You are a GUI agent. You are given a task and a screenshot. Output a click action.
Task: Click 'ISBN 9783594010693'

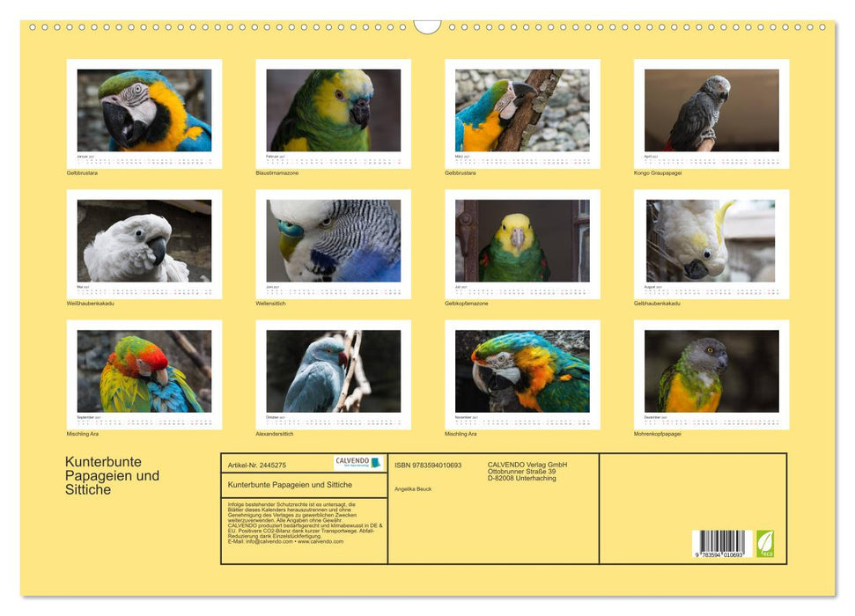428,465
